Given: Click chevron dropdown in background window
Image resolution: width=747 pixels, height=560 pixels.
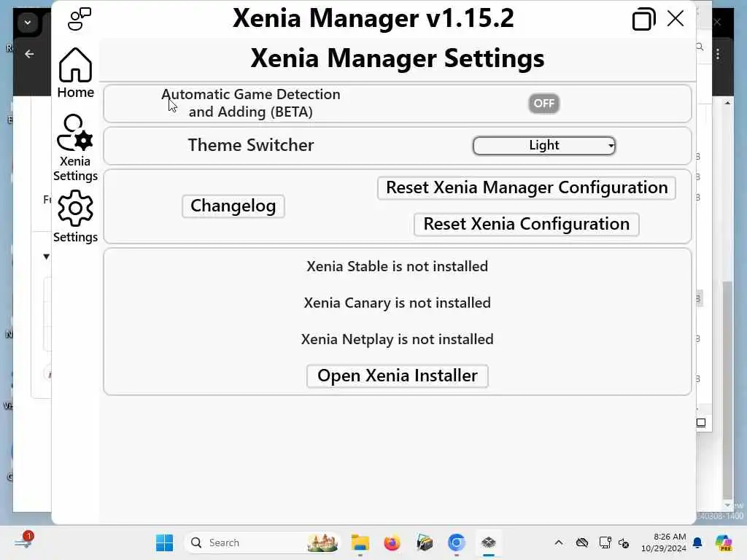Looking at the screenshot, I should tap(28, 23).
